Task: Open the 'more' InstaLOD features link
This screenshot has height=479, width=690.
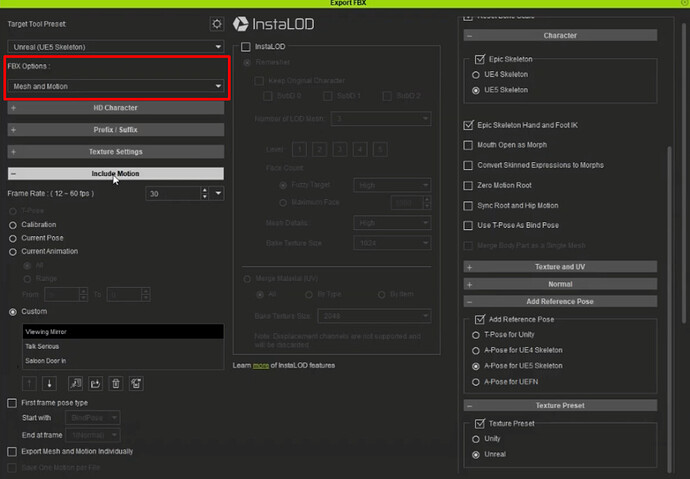Action: pyautogui.click(x=261, y=366)
